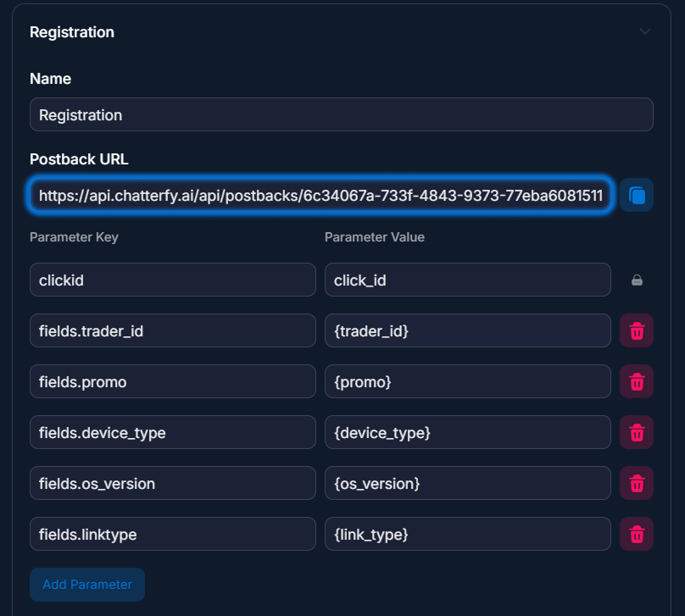Focus the Name field containing Registration
685x616 pixels.
click(342, 115)
